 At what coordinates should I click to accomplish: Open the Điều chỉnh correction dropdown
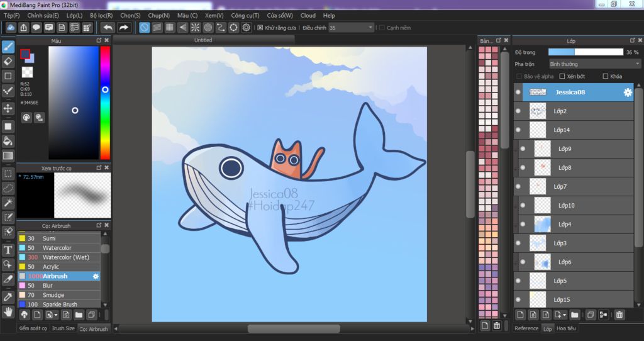[x=351, y=28]
